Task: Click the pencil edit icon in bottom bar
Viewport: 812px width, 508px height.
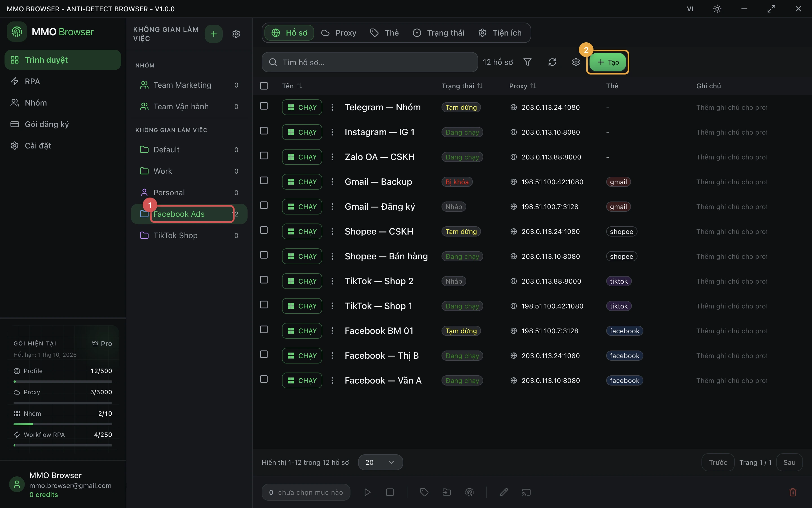Action: (x=504, y=492)
